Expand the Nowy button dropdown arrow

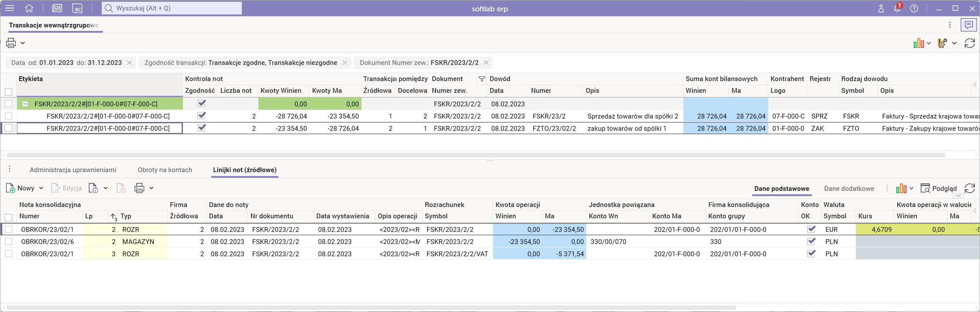click(x=41, y=188)
